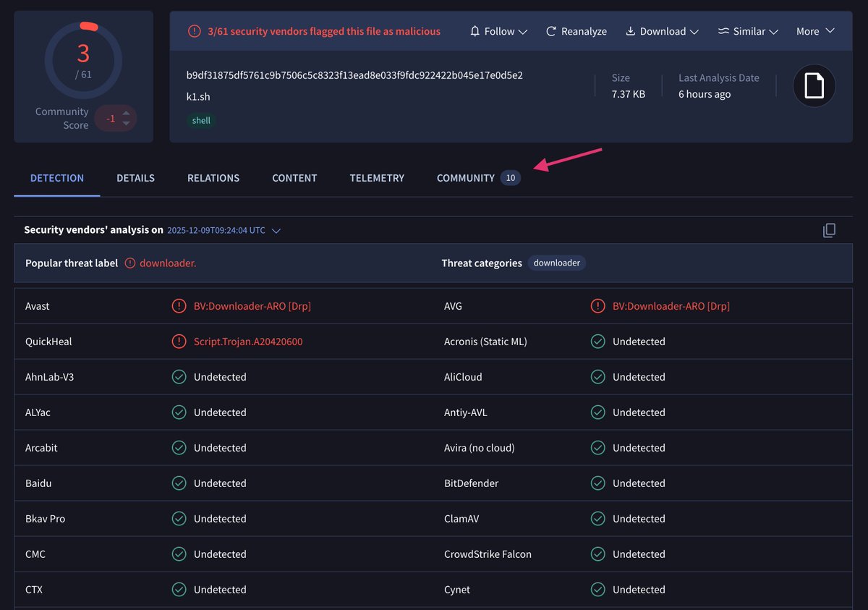The height and width of the screenshot is (610, 868).
Task: Click the Reanalyze circular arrow icon
Action: coord(551,31)
